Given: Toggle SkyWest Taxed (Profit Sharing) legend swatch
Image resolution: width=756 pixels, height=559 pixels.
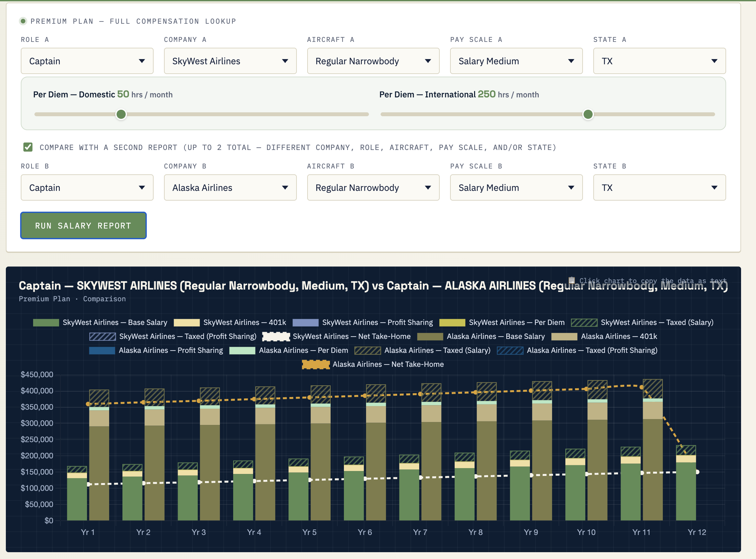Looking at the screenshot, I should point(103,336).
